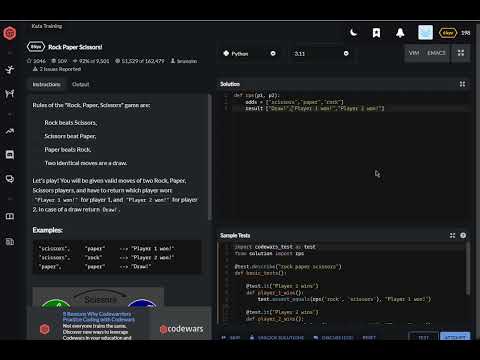
Task: Click the collections count 509
Action: click(x=59, y=61)
